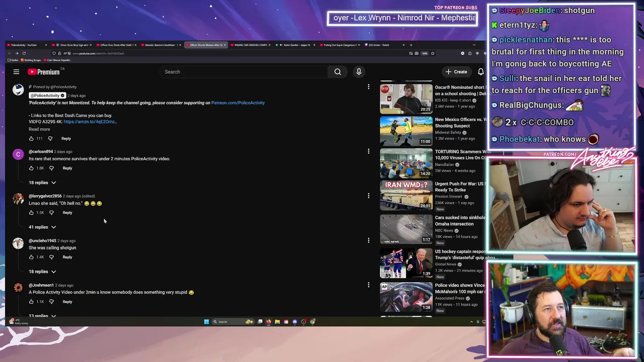Screen dimensions: 644x362
Task: Reply to the pinned PoliceActivity comment
Action: pos(66,138)
